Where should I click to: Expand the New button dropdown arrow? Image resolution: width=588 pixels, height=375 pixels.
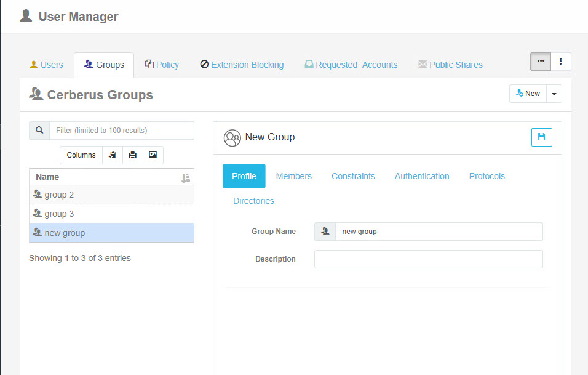pos(554,94)
